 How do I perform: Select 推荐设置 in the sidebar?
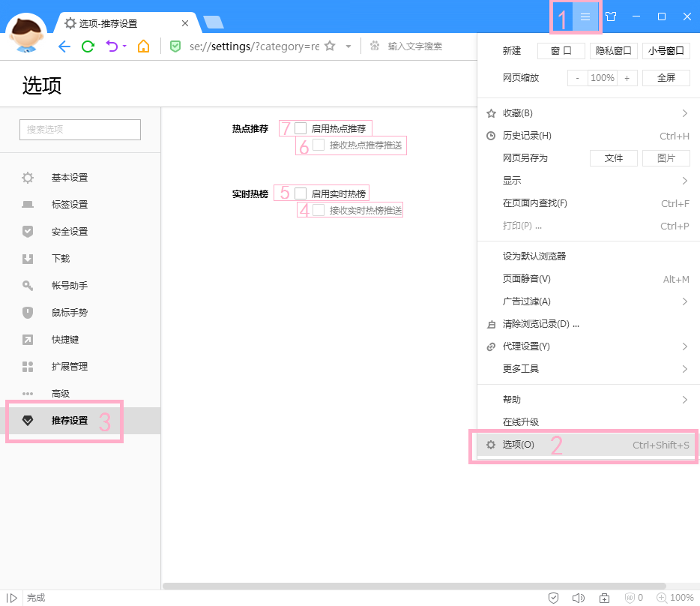coord(80,421)
